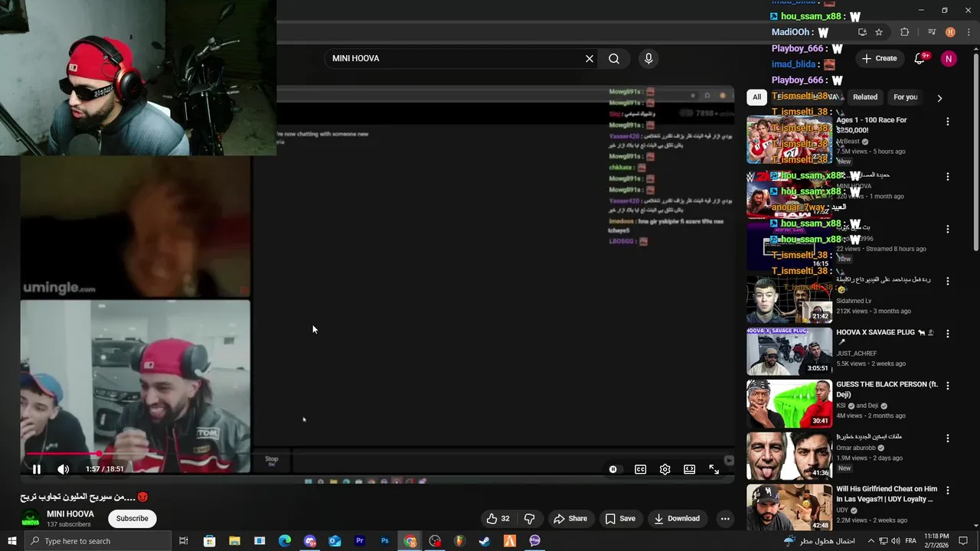Download the video
Screen dimensions: 980x551
[x=677, y=518]
